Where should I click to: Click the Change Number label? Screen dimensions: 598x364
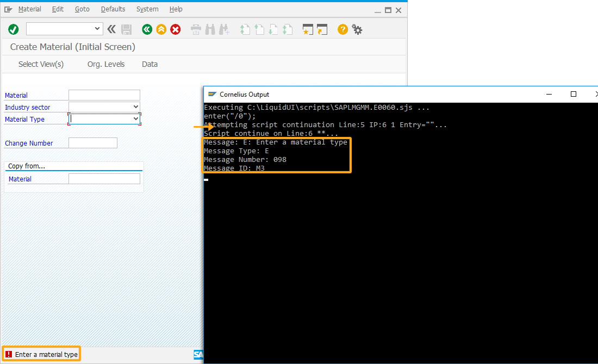pyautogui.click(x=29, y=143)
